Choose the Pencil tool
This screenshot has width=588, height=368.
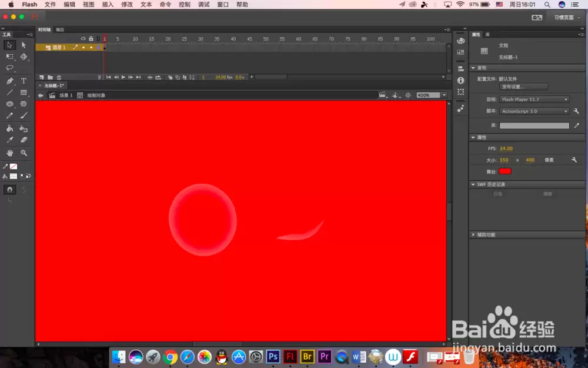coord(10,115)
